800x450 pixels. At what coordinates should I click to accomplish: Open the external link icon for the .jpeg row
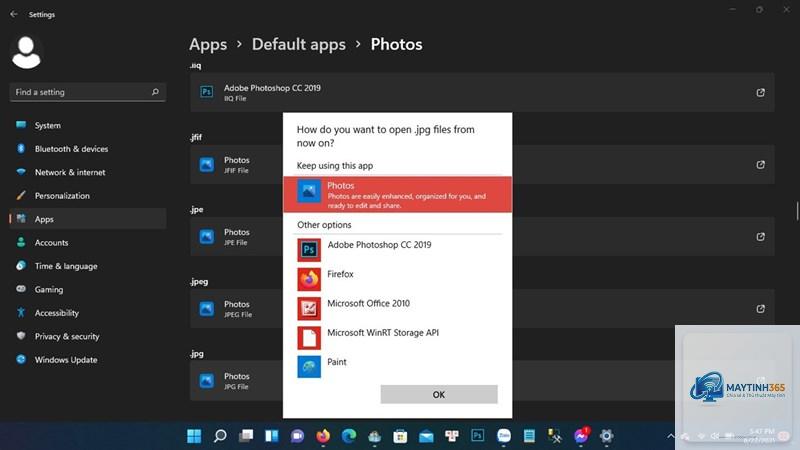point(760,308)
